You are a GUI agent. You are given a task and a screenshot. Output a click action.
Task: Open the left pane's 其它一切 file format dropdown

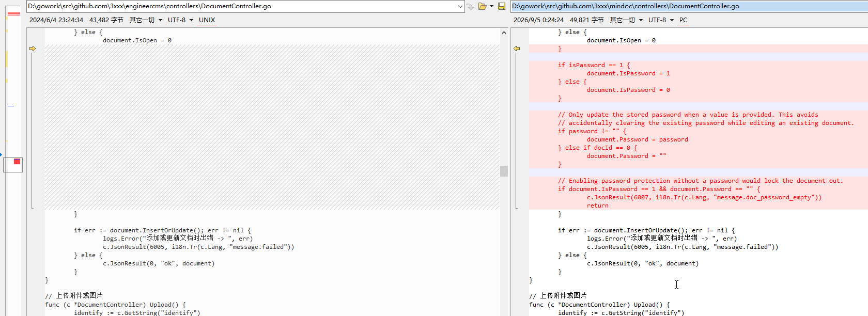coord(146,20)
